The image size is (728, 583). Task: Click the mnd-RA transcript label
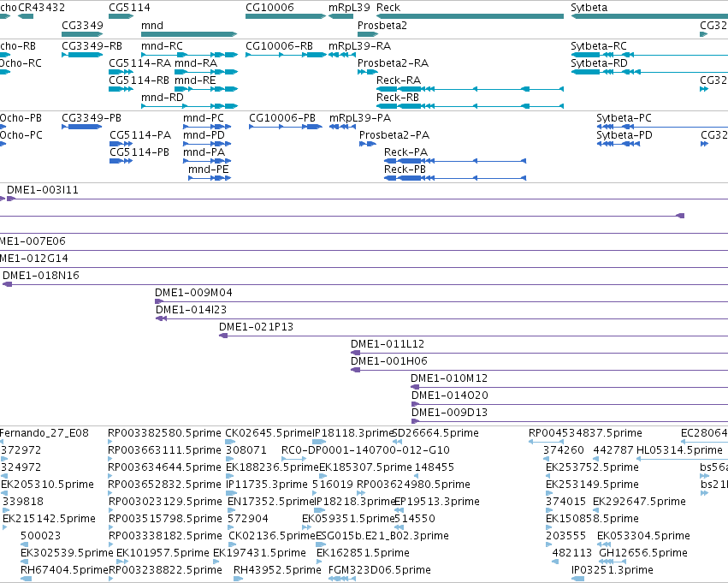(x=195, y=63)
